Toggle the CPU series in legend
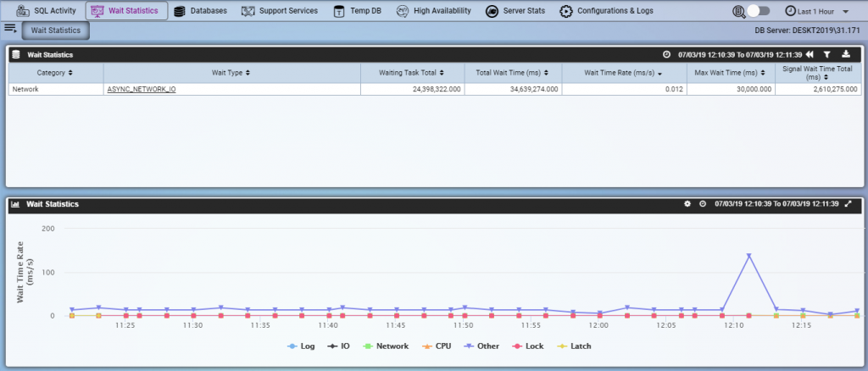The height and width of the screenshot is (371, 868). [x=435, y=346]
